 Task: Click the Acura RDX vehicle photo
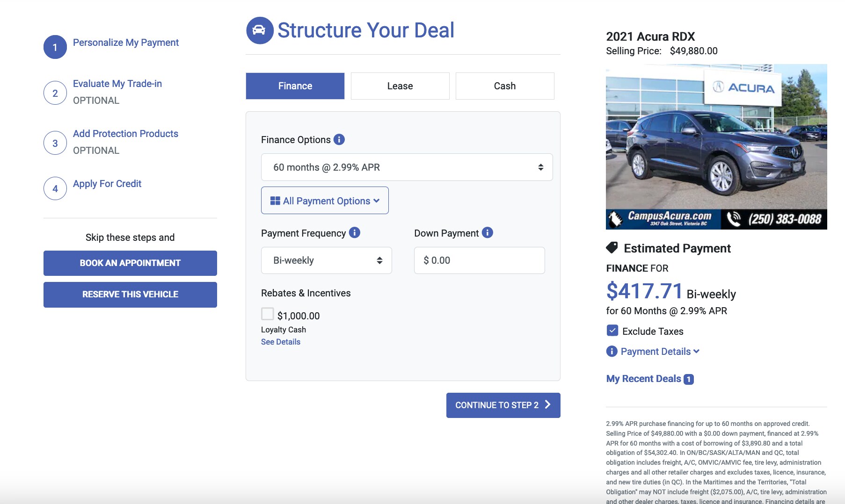[x=716, y=146]
